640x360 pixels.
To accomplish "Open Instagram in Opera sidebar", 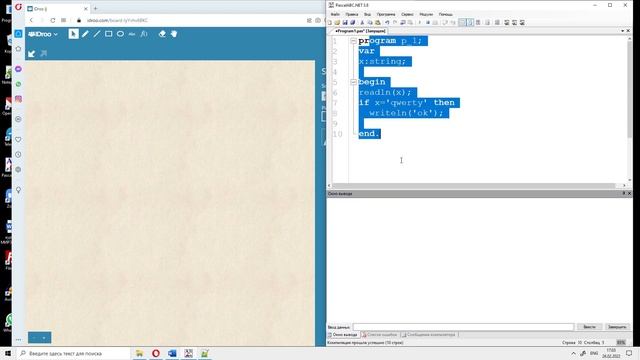I will point(18,99).
